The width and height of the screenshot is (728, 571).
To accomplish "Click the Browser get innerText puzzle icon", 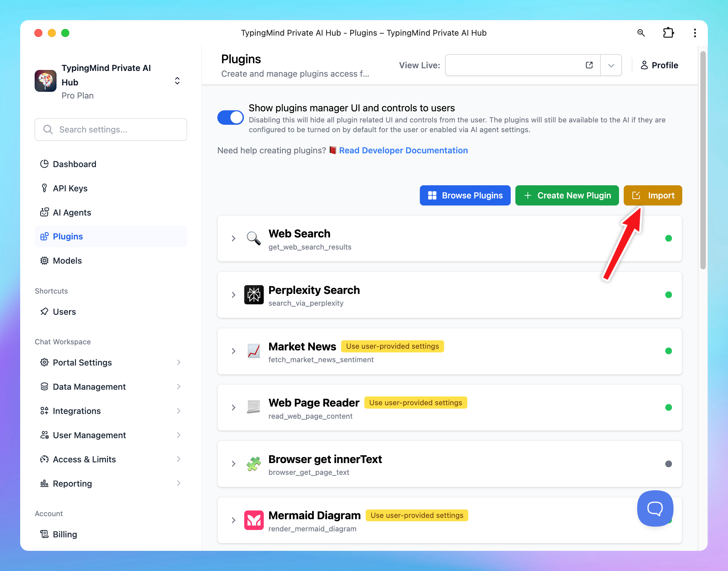I will pos(254,464).
